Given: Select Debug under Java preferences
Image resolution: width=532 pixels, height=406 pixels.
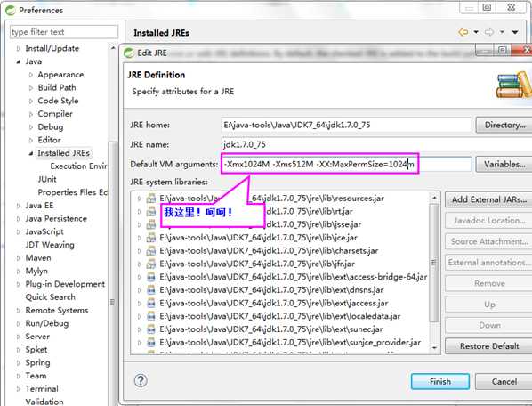Looking at the screenshot, I should click(51, 127).
